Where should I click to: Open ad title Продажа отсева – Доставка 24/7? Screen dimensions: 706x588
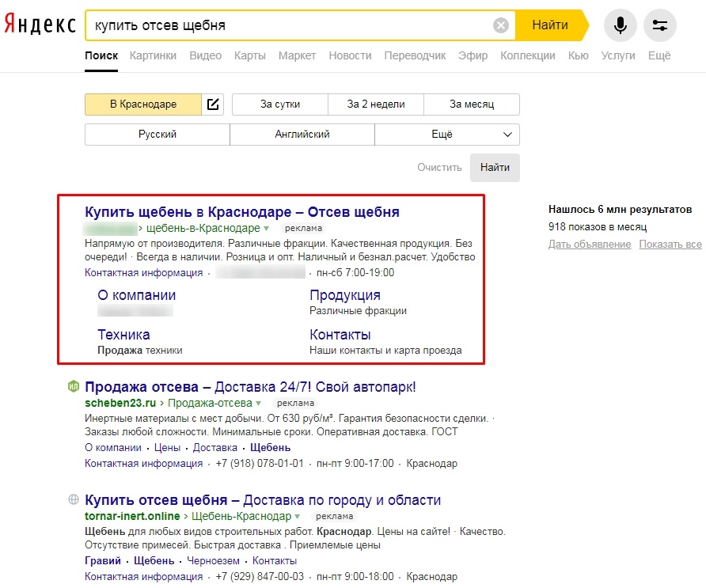pyautogui.click(x=250, y=387)
